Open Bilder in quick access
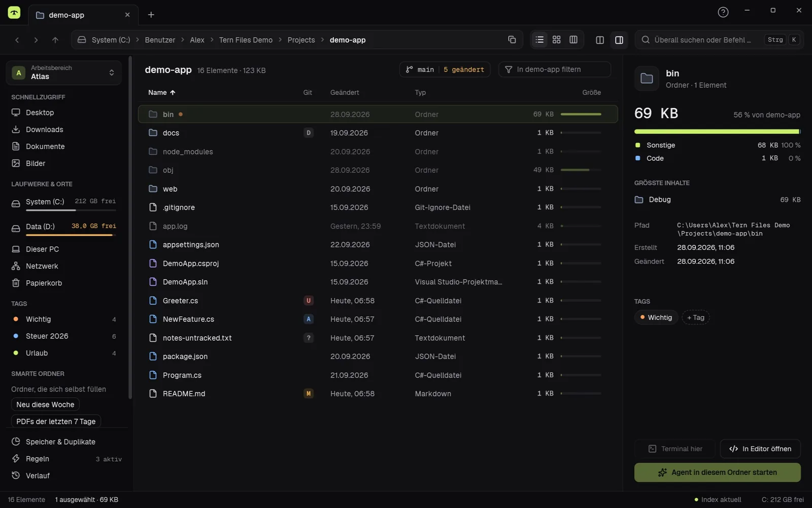The image size is (812, 508). (64, 164)
